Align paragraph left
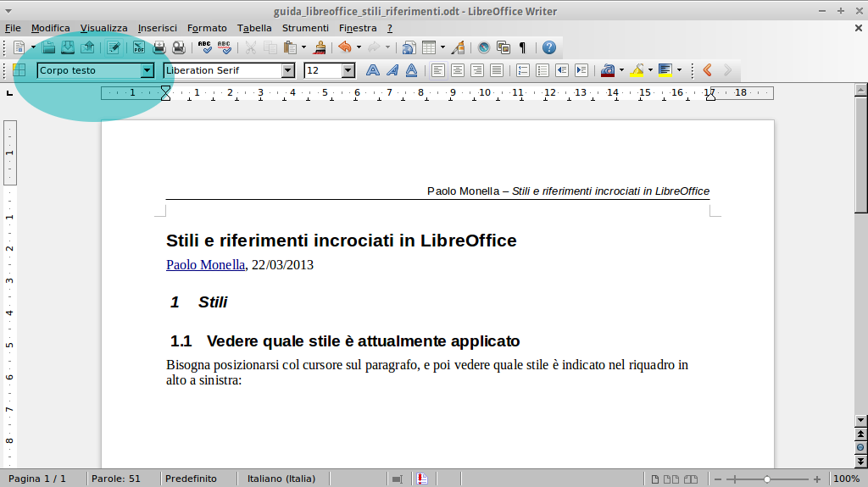This screenshot has height=487, width=868. (x=438, y=70)
